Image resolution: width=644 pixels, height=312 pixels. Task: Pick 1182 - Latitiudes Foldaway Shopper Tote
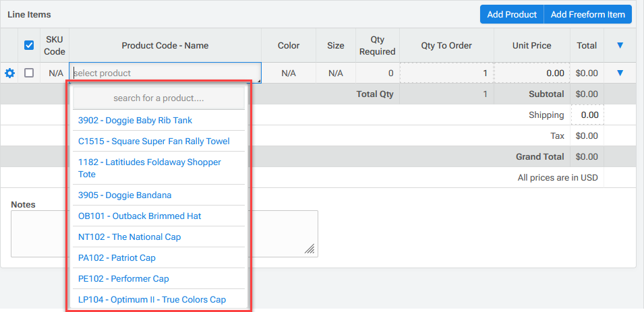(150, 168)
